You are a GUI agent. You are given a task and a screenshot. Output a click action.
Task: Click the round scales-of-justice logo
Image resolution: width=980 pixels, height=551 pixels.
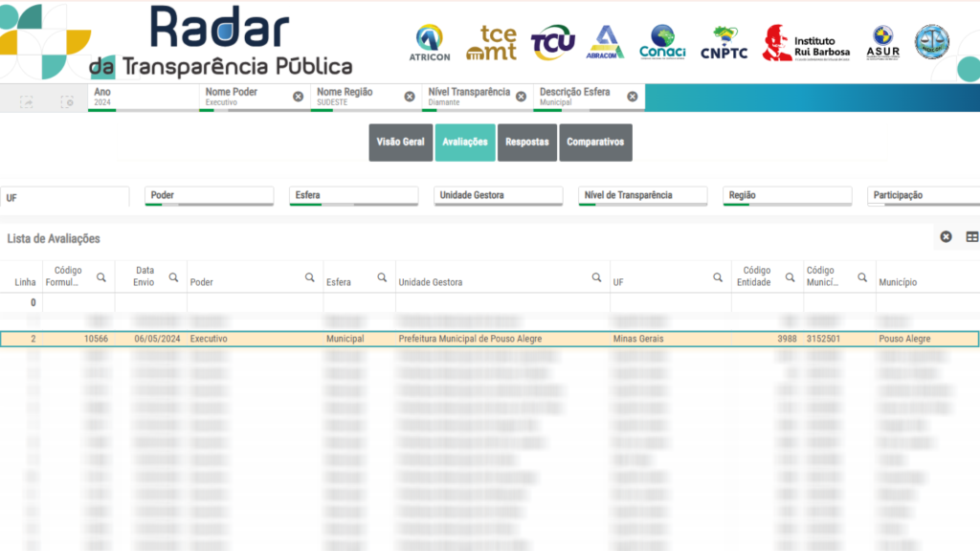pyautogui.click(x=932, y=42)
